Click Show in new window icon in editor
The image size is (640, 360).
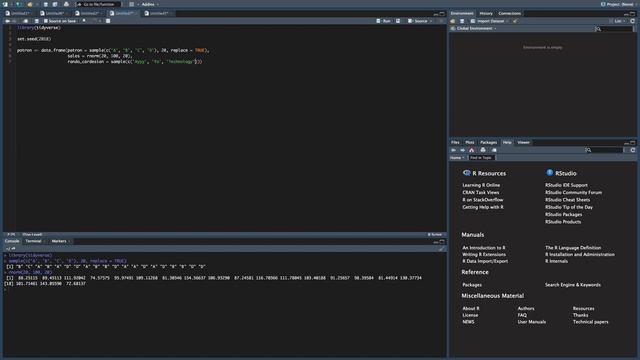click(26, 21)
